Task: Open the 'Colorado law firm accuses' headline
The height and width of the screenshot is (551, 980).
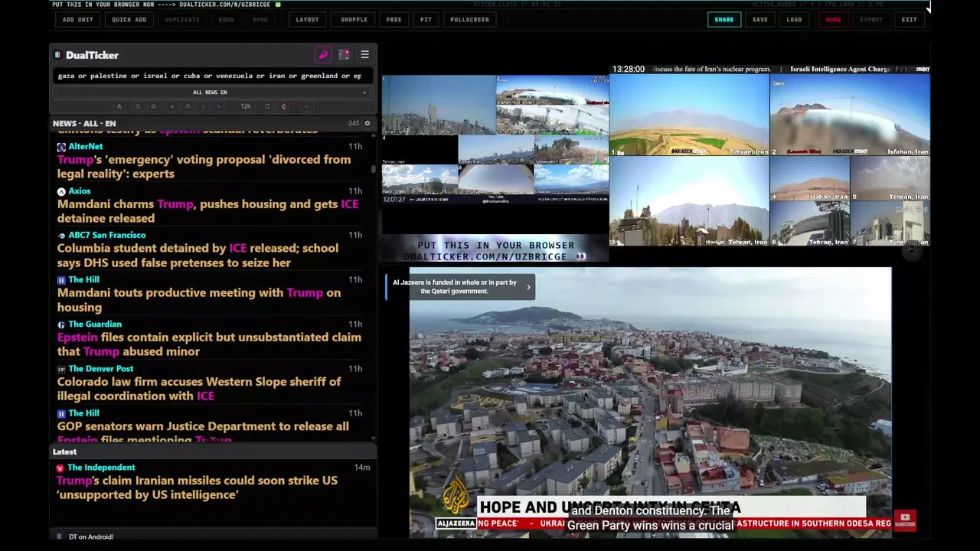Action: click(199, 389)
